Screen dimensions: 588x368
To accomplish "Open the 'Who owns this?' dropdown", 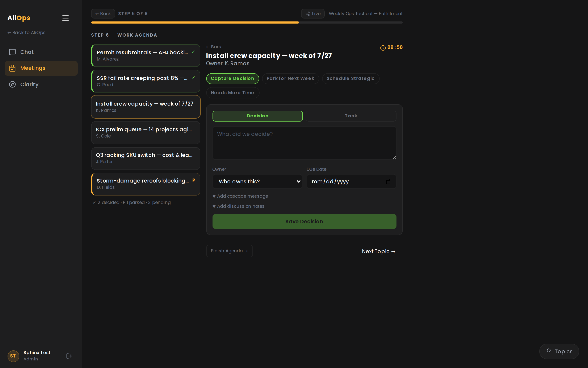I will [257, 181].
